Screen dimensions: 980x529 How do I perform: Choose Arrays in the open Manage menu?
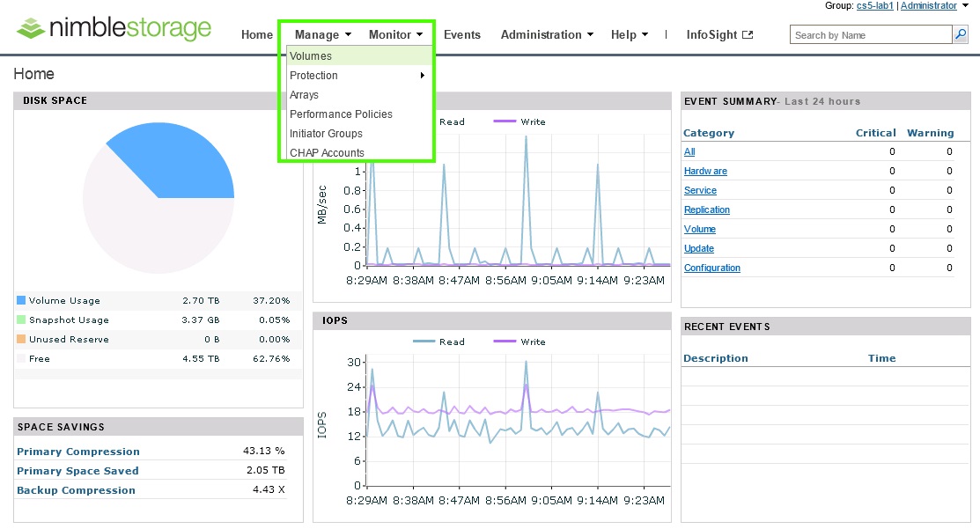click(303, 94)
